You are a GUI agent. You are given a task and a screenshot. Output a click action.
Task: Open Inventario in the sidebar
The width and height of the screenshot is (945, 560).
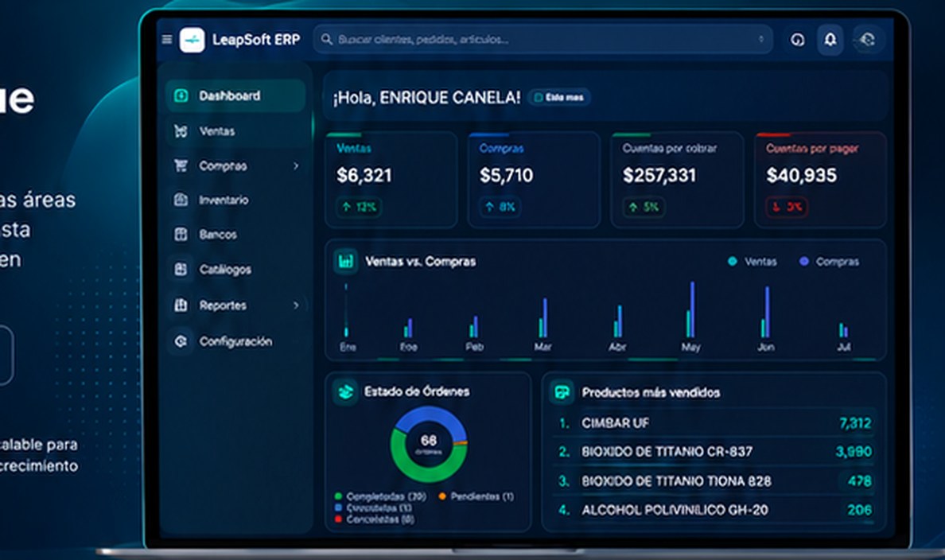coord(235,200)
